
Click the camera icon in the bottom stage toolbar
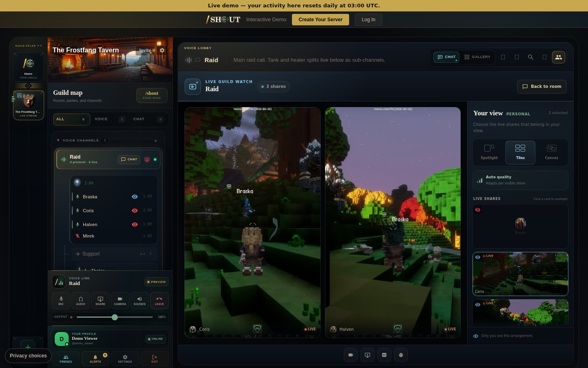(350, 355)
